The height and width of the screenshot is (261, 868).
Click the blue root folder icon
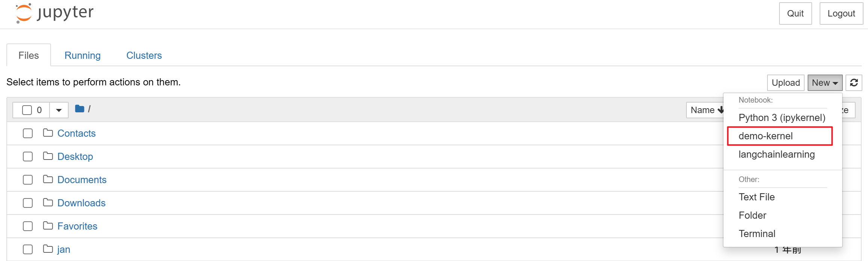pyautogui.click(x=80, y=109)
